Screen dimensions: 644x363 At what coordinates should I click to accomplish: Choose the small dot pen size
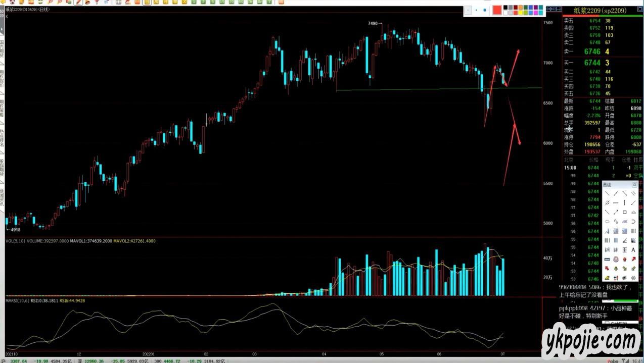coord(476,10)
